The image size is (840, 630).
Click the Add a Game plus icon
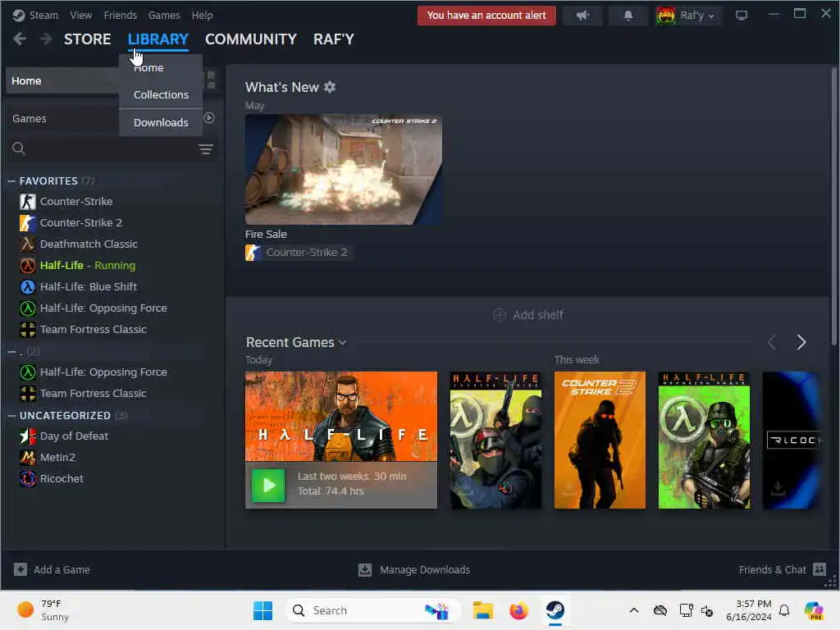click(x=21, y=569)
